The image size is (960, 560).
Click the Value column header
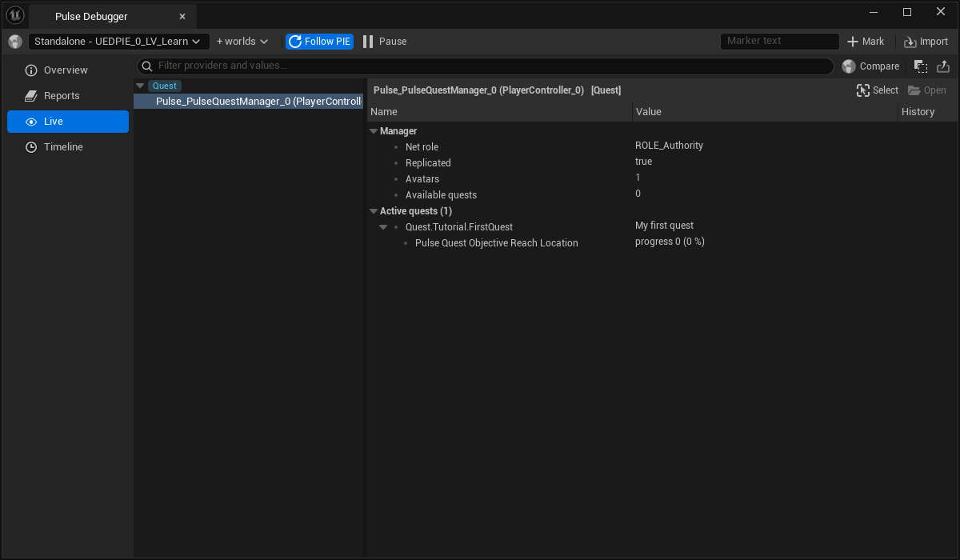click(765, 112)
